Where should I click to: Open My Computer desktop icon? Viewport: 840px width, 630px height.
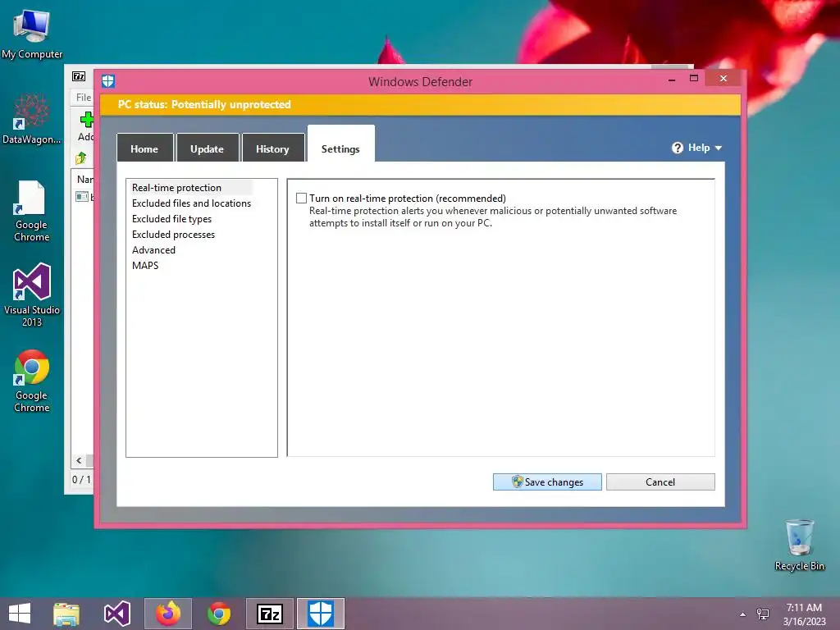(32, 34)
